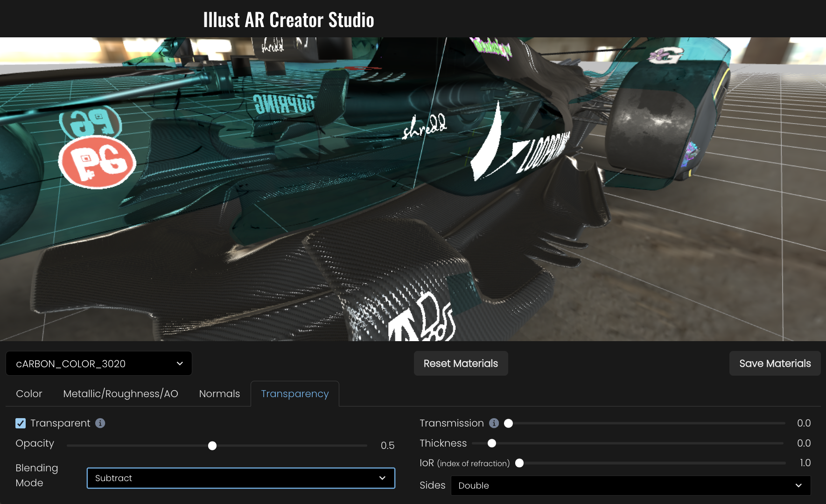Click the Save Materials button
Screen dimensions: 826x504
point(775,364)
